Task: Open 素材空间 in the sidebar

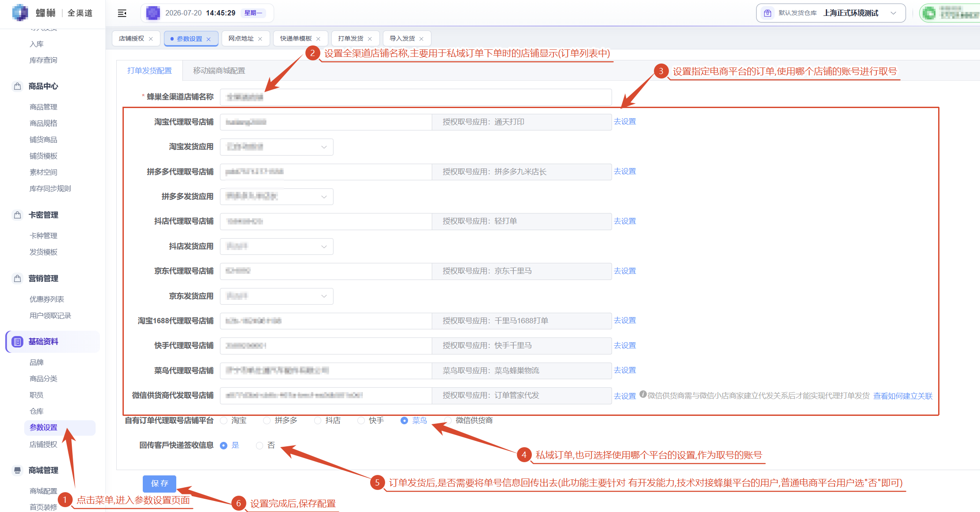Action: pos(43,172)
